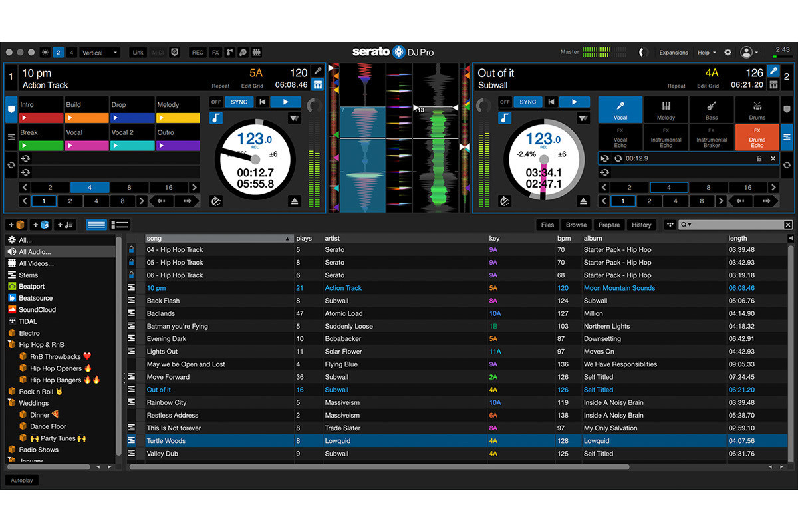Viewport: 798px width, 532px height.
Task: Switch library to simple list view
Action: pos(96,225)
